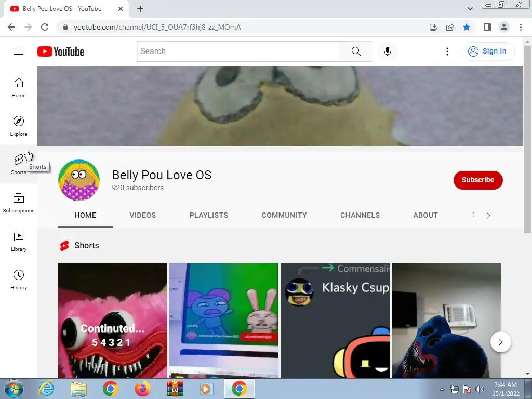Launch Internet Explorer from the taskbar
The image size is (532, 399).
[46, 389]
